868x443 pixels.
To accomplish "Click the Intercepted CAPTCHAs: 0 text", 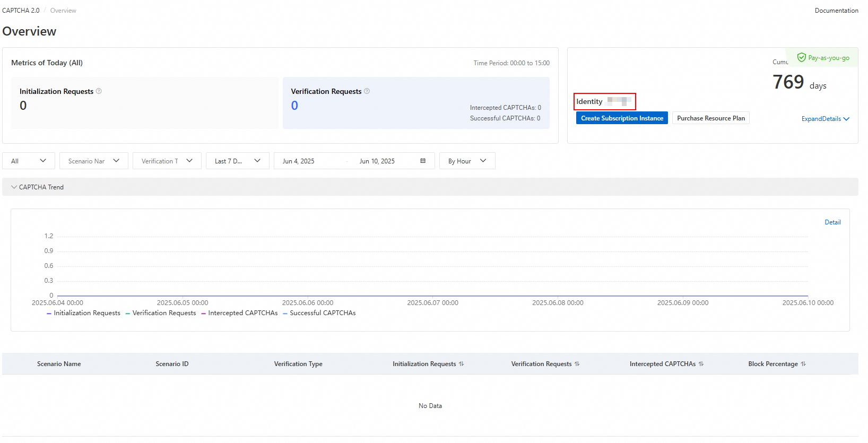I will (x=506, y=108).
